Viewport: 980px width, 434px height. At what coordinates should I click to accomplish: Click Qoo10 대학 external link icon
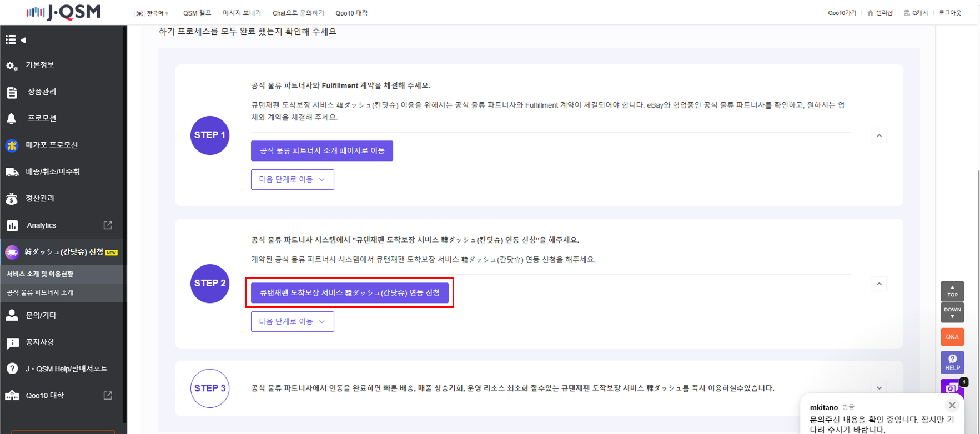pyautogui.click(x=108, y=395)
